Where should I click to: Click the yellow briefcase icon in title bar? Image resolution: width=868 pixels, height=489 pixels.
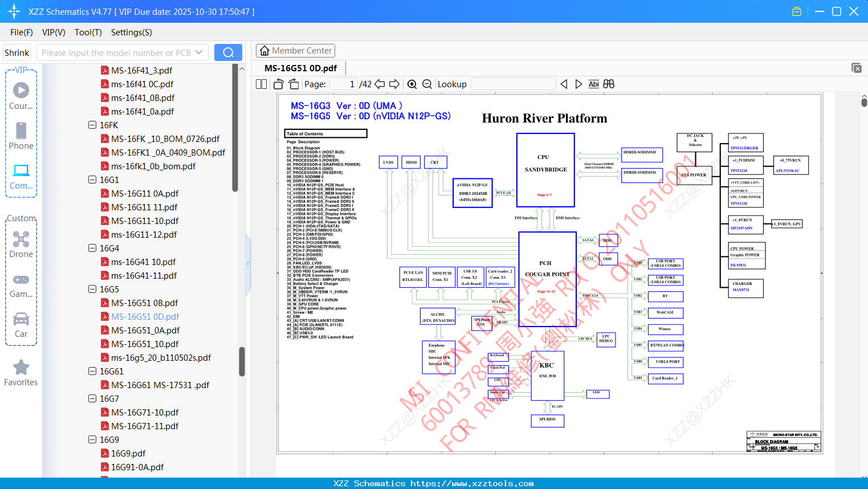click(797, 11)
